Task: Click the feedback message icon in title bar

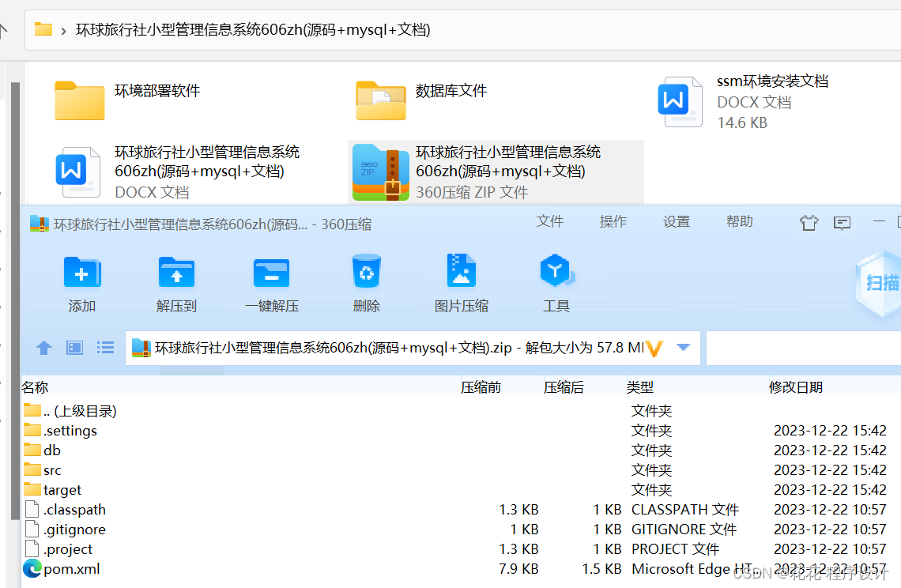Action: point(842,223)
